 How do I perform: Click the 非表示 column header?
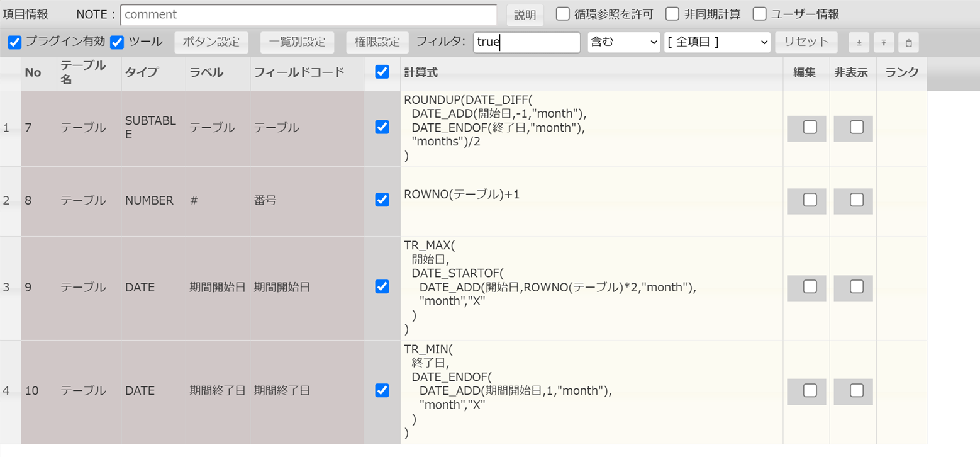[853, 72]
